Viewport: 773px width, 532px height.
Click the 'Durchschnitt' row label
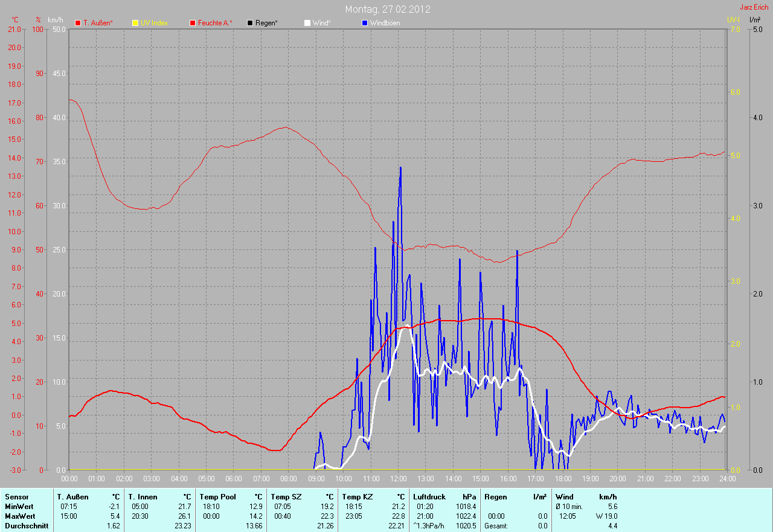coord(27,526)
